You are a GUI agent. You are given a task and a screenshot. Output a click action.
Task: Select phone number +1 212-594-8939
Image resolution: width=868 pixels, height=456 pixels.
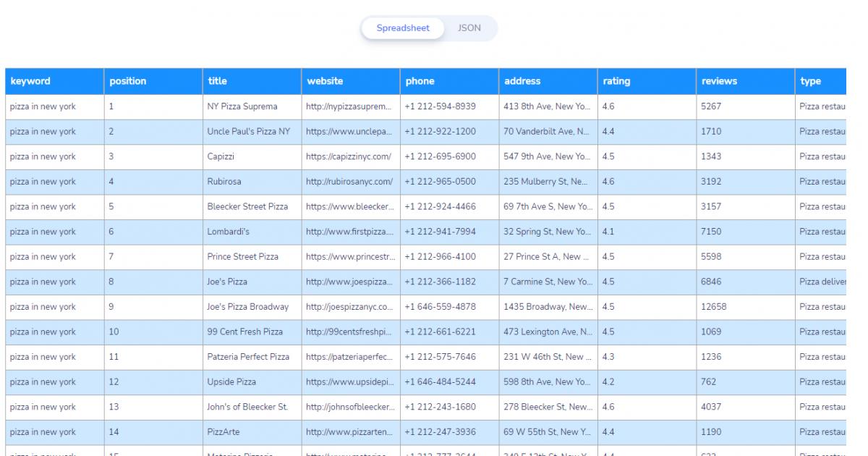coord(449,106)
